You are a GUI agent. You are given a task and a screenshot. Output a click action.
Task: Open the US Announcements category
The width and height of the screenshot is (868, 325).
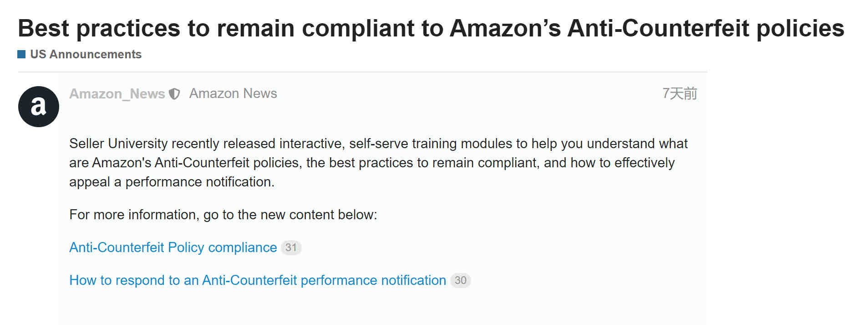(x=86, y=54)
